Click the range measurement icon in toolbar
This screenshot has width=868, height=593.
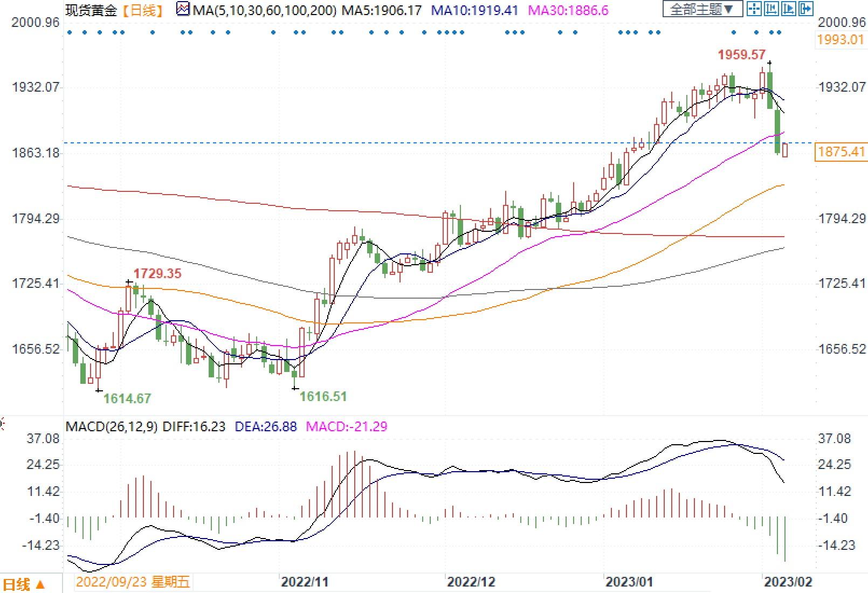pyautogui.click(x=771, y=9)
